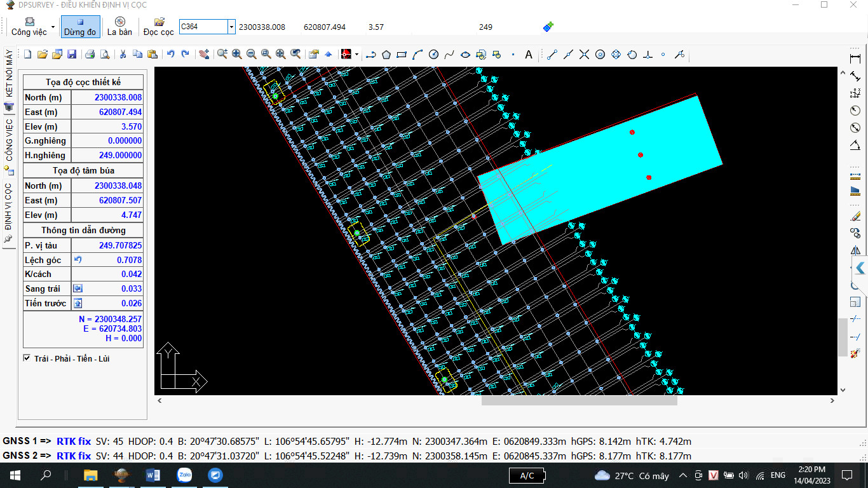The image size is (868, 488).
Task: Click the Đọc cọc button
Action: (158, 27)
